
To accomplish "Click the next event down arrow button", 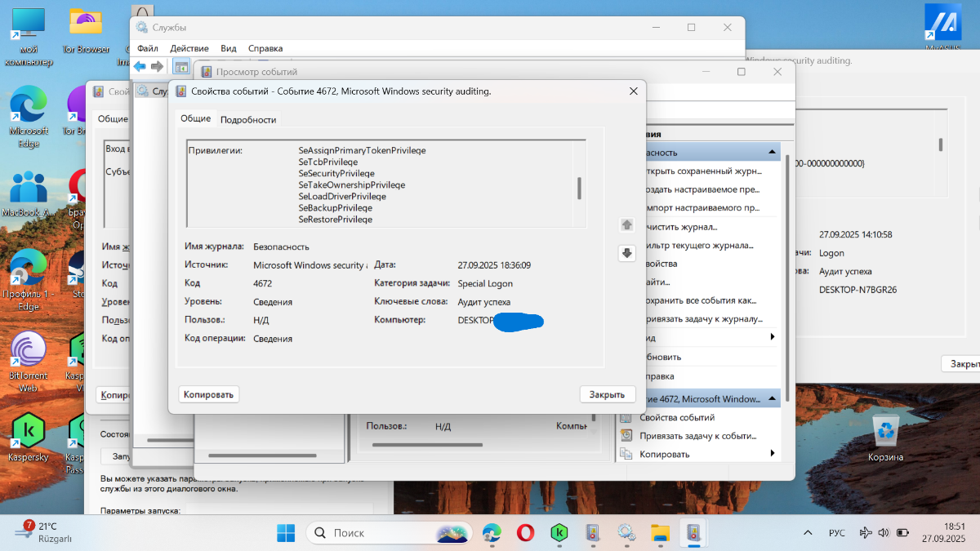I will point(626,253).
